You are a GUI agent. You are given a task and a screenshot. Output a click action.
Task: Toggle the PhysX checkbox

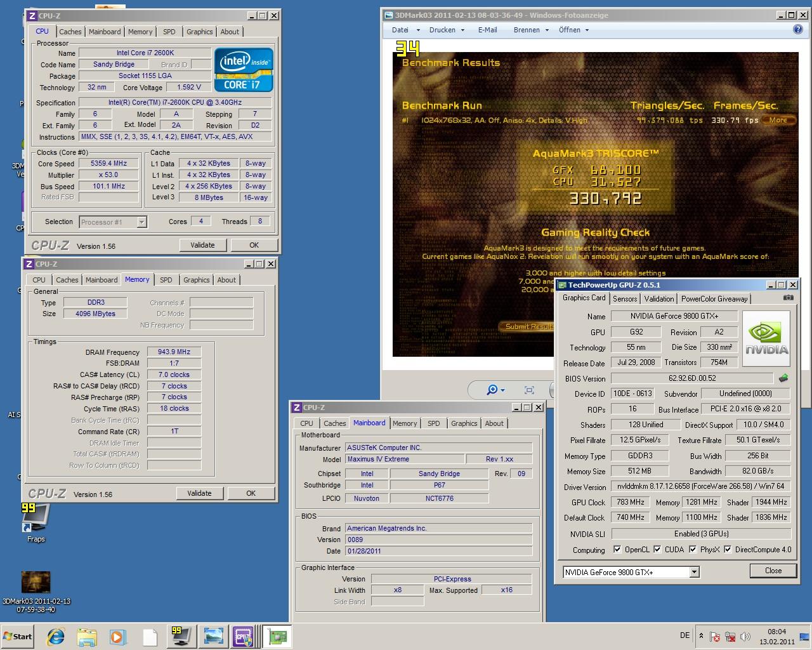point(693,550)
